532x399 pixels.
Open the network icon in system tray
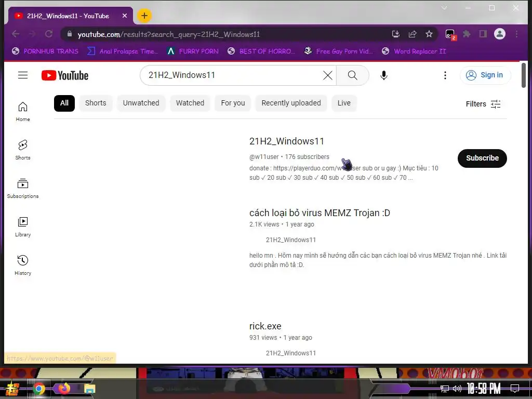point(444,389)
